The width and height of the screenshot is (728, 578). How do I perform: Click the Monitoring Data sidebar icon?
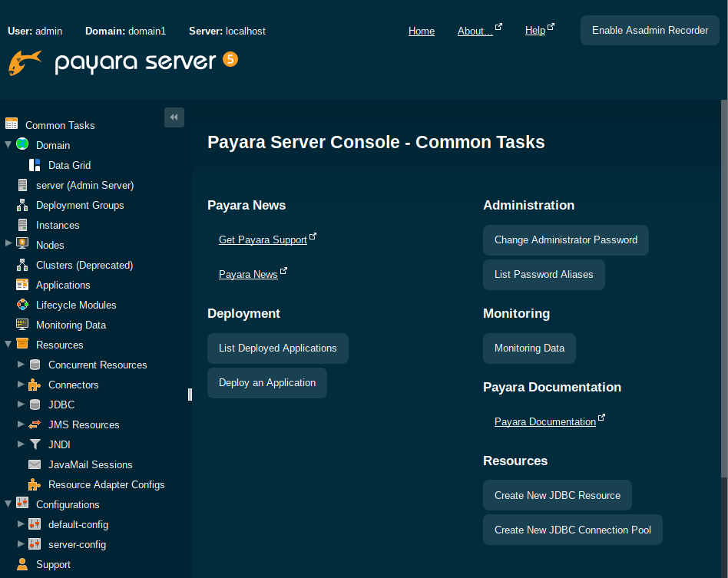[x=22, y=325]
